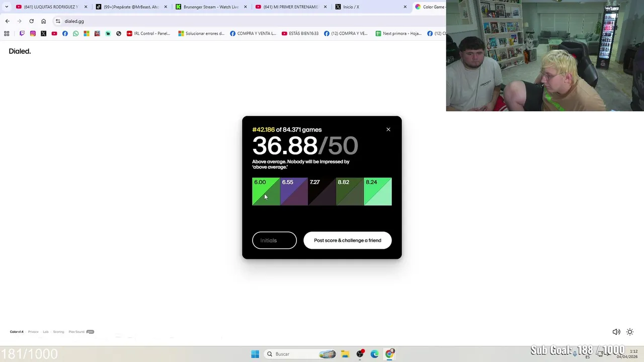Image resolution: width=644 pixels, height=362 pixels.
Task: Open the Instagram bookmark
Action: 33,34
